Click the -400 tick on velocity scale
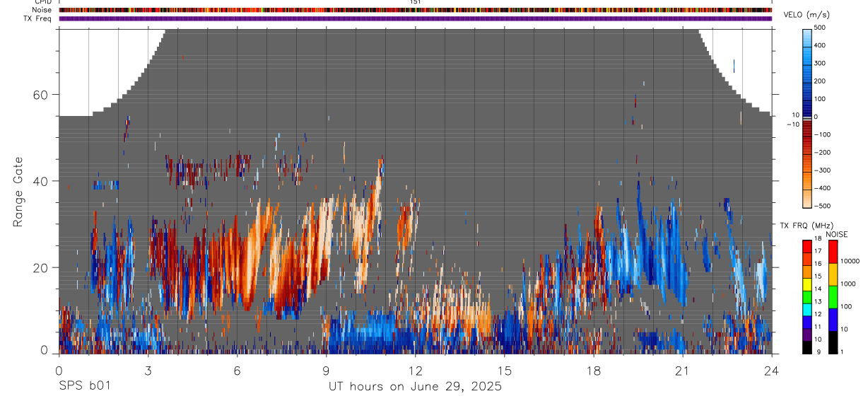Image resolution: width=868 pixels, height=401 pixels. pos(823,188)
